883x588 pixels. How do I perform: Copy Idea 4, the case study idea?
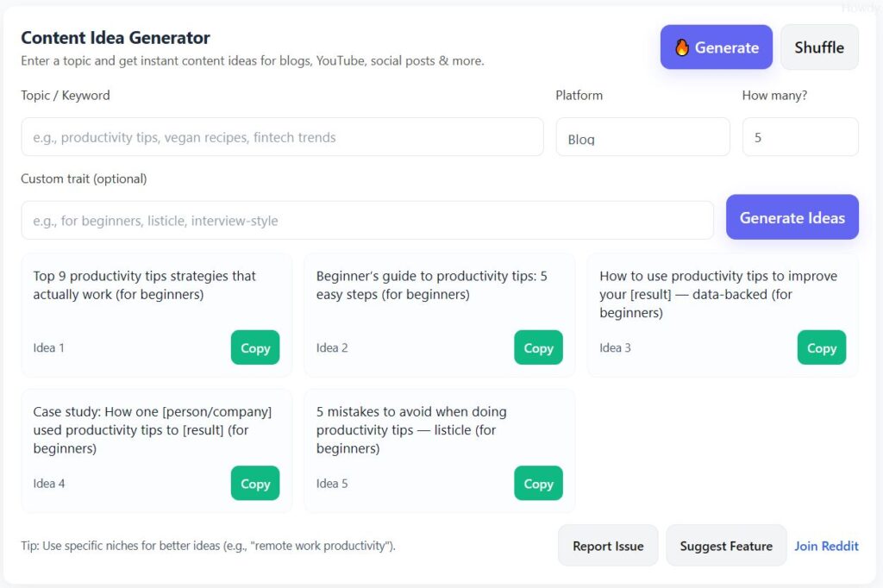[254, 483]
